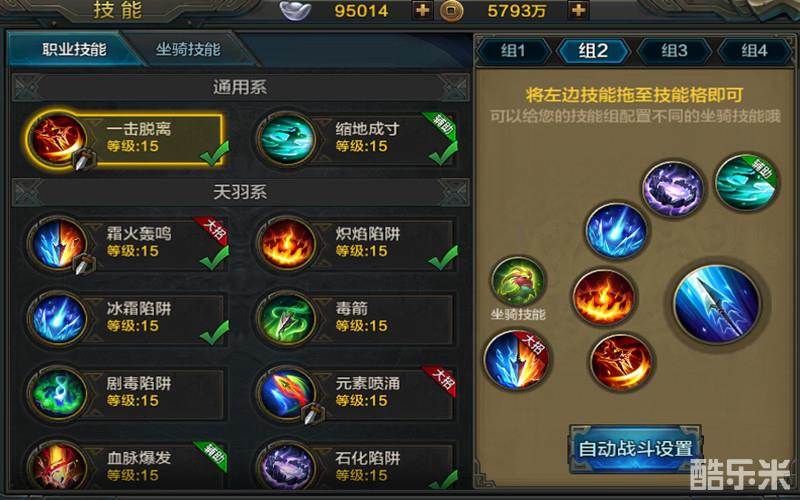
Task: Choose the 毒箭 skill icon
Action: point(286,319)
